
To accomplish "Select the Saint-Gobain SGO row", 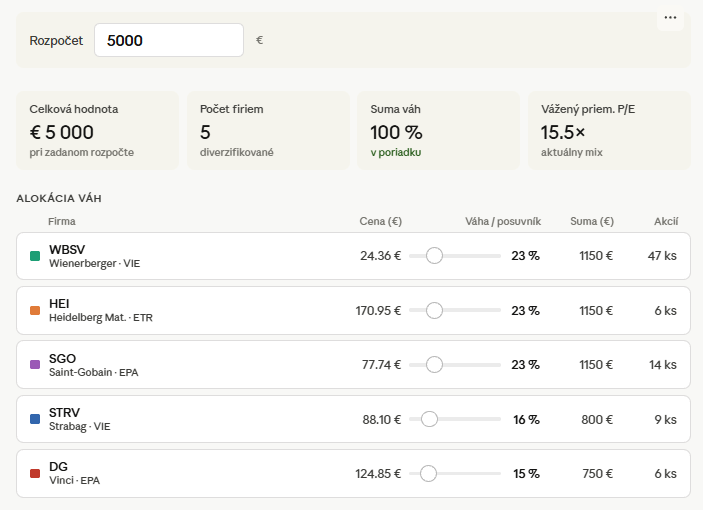I will click(x=353, y=364).
